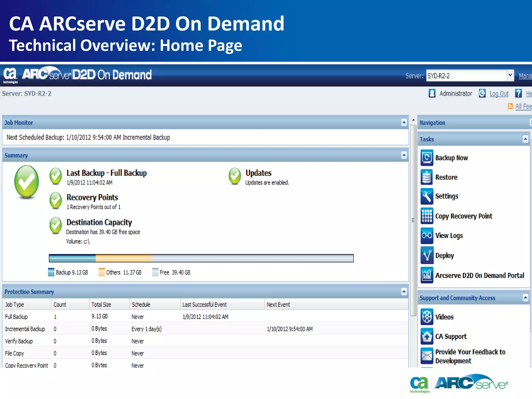
Task: Click the '1/10/2012 9:54:00 AM' next event cell
Action: pyautogui.click(x=290, y=329)
